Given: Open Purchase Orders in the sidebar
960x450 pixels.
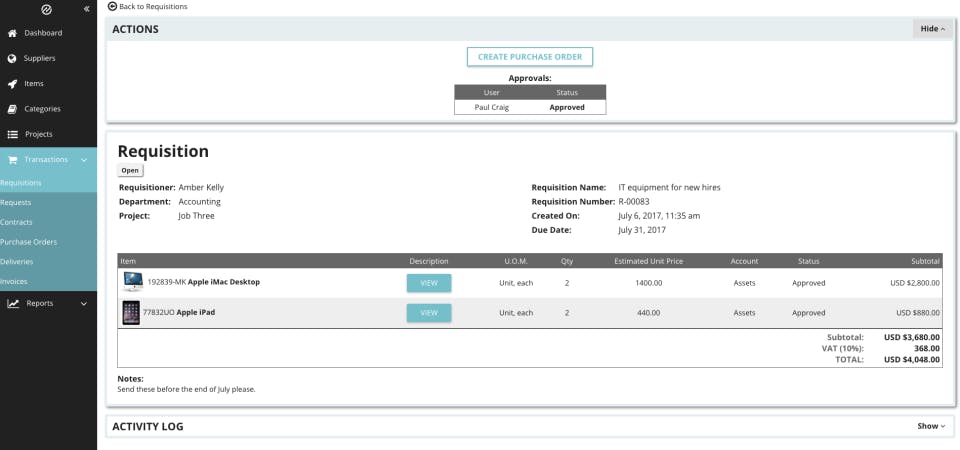Looking at the screenshot, I should tap(29, 242).
